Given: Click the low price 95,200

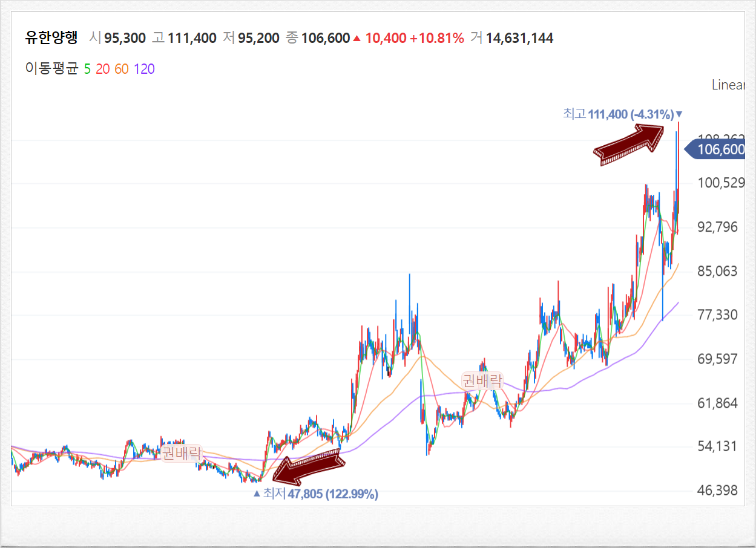Looking at the screenshot, I should [x=258, y=38].
